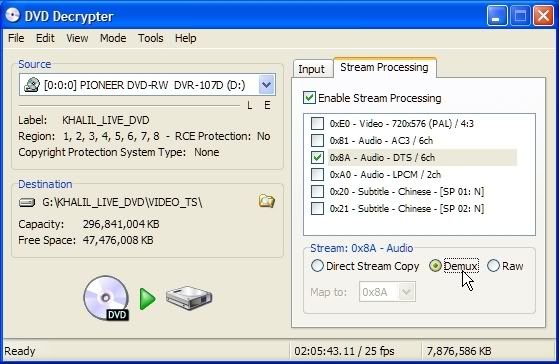Open the View menu
The width and height of the screenshot is (559, 364).
tap(77, 38)
